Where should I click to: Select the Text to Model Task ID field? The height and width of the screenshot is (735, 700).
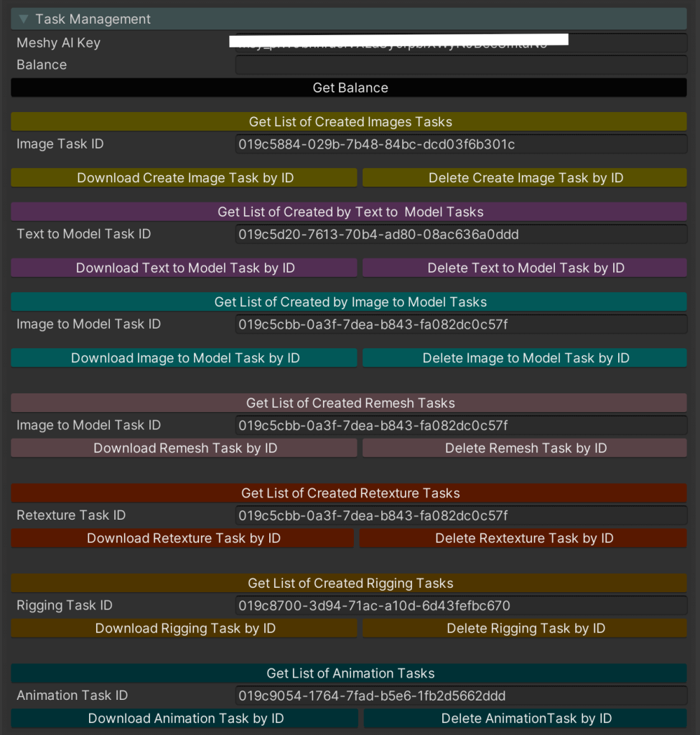[461, 234]
